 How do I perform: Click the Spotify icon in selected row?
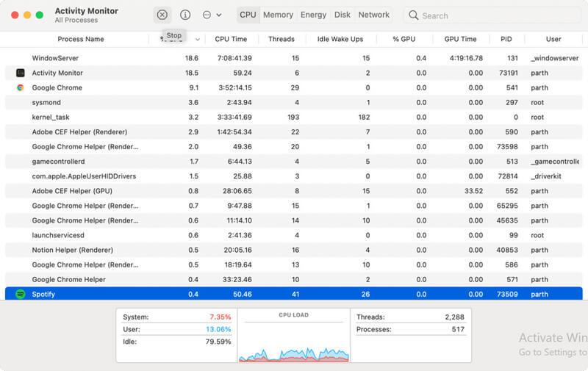pos(21,294)
